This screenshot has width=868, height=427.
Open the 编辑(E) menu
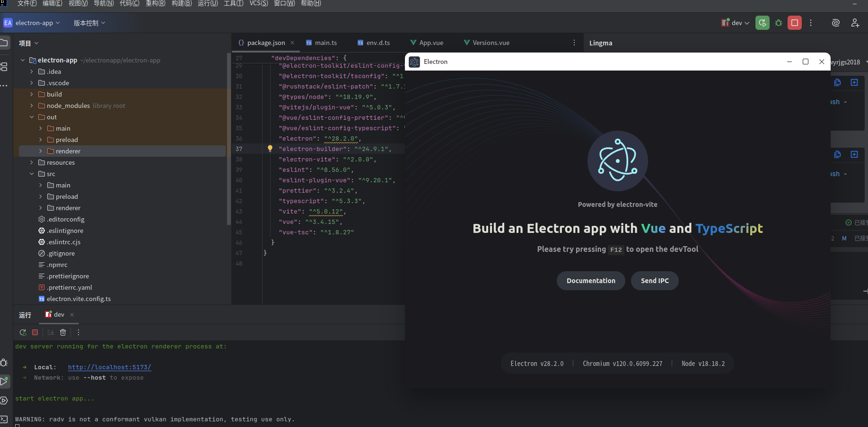tap(52, 3)
